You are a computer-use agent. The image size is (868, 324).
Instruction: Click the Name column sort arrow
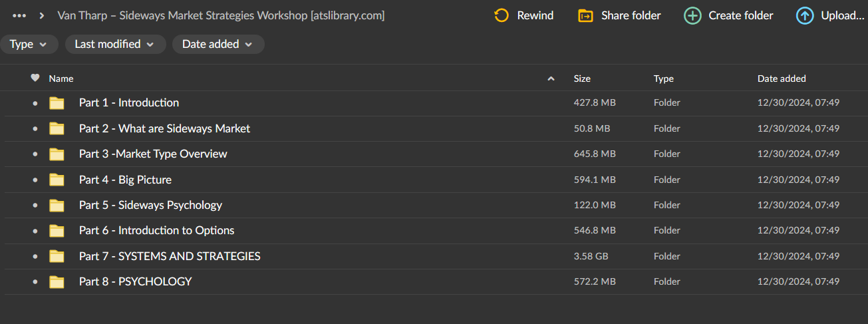[551, 79]
